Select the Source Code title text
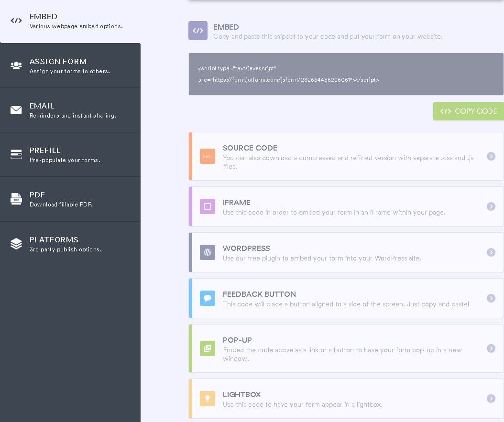Image resolution: width=504 pixels, height=422 pixels. tap(250, 148)
